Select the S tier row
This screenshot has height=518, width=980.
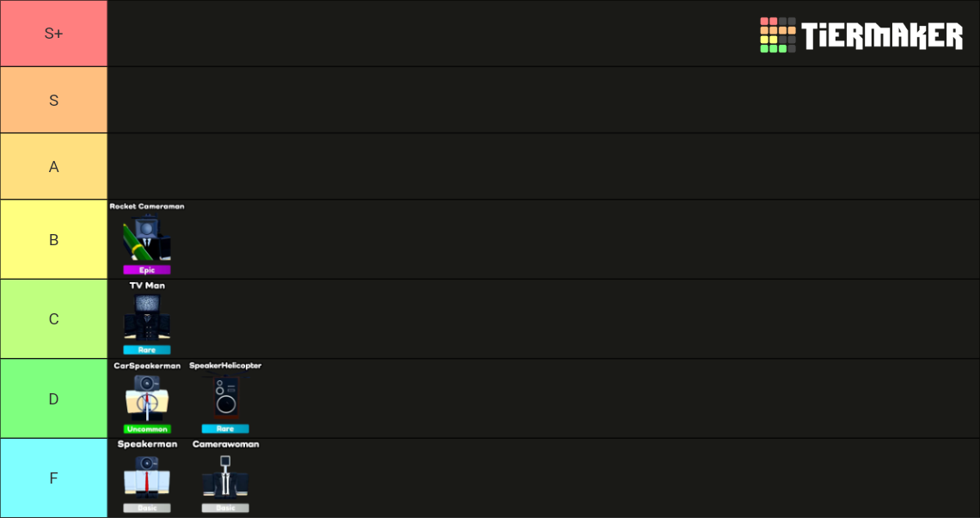tap(53, 99)
